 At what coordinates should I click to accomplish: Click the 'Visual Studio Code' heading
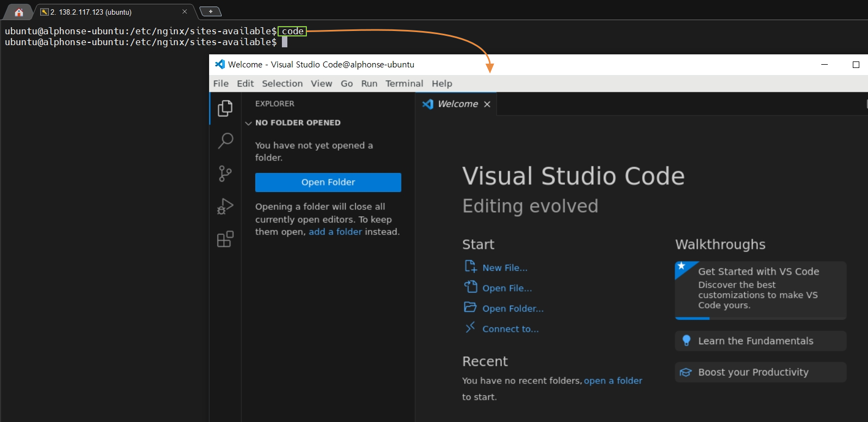573,176
